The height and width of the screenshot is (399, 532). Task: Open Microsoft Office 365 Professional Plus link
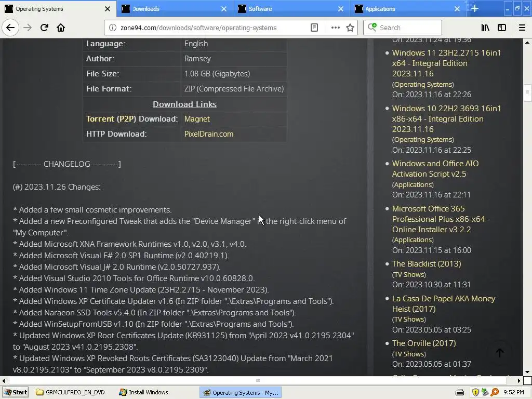coord(441,219)
